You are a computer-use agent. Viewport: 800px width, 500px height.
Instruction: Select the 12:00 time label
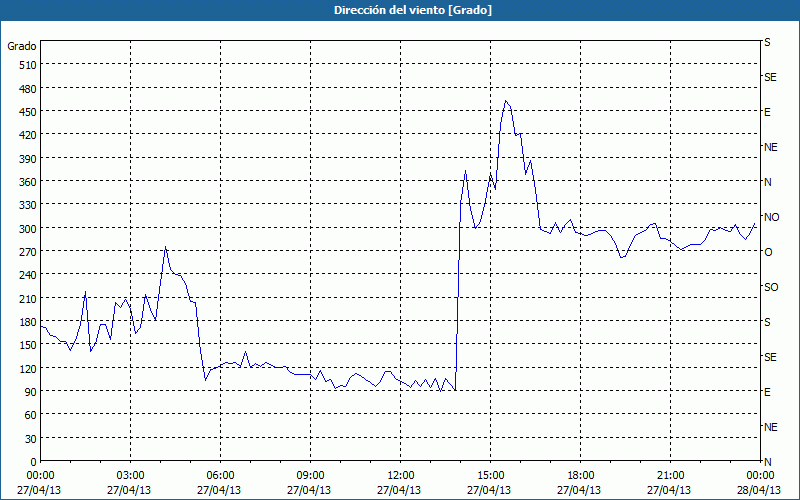tap(401, 476)
